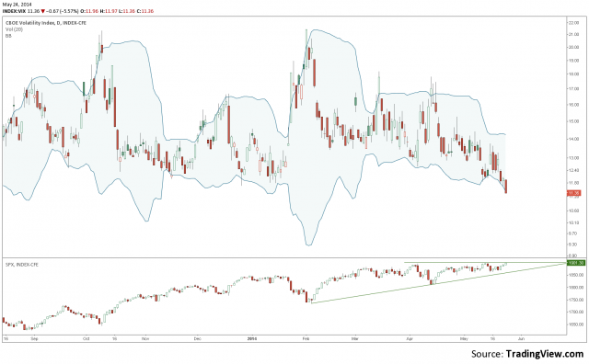Click the Sep time axis label
Image resolution: width=589 pixels, height=364 pixels.
click(x=35, y=338)
